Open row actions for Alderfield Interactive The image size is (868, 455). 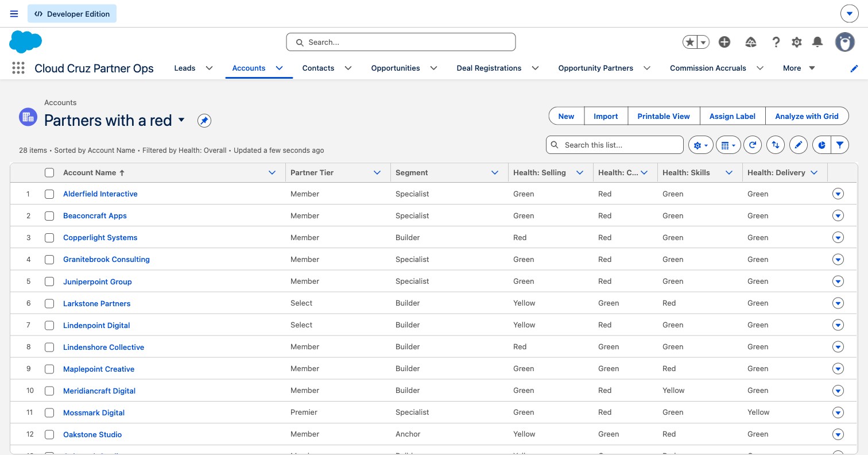click(838, 194)
